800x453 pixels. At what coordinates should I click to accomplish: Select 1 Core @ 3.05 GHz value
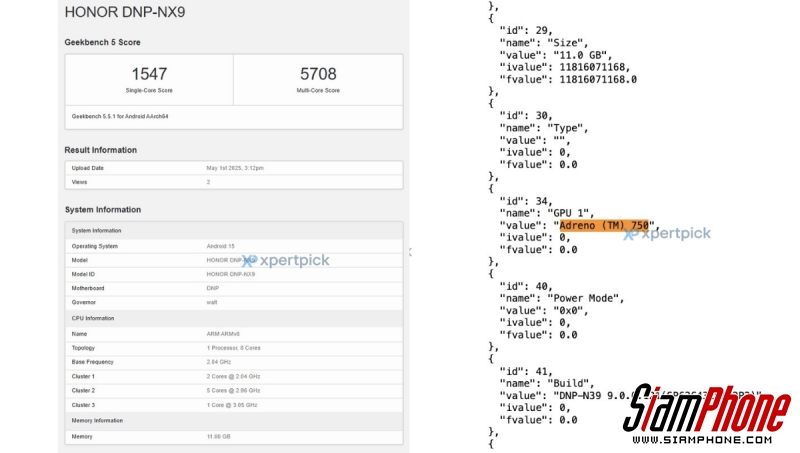(x=232, y=405)
